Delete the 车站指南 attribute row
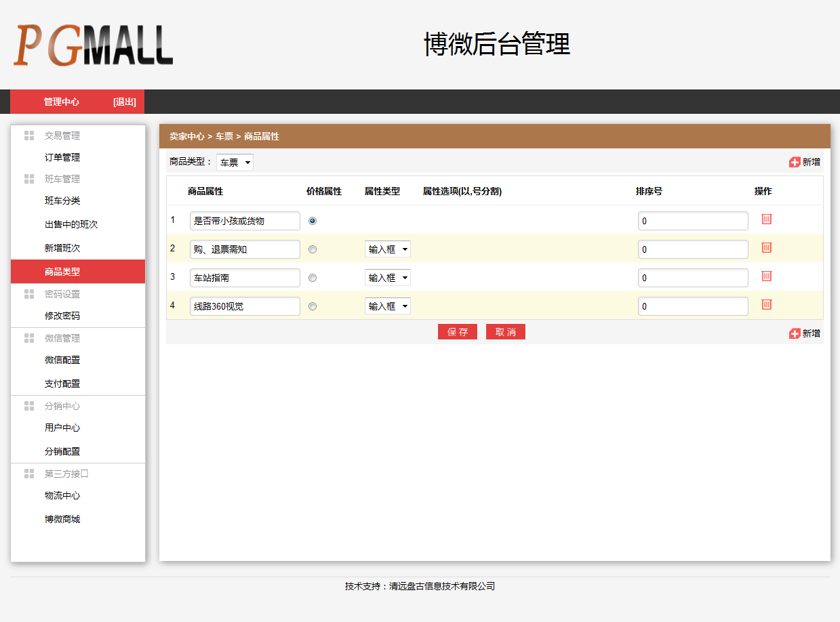Screen dimensions: 840x622 pos(766,276)
